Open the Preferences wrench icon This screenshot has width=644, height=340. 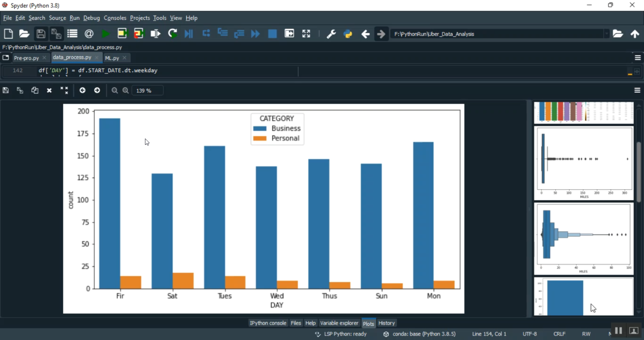[x=331, y=34]
